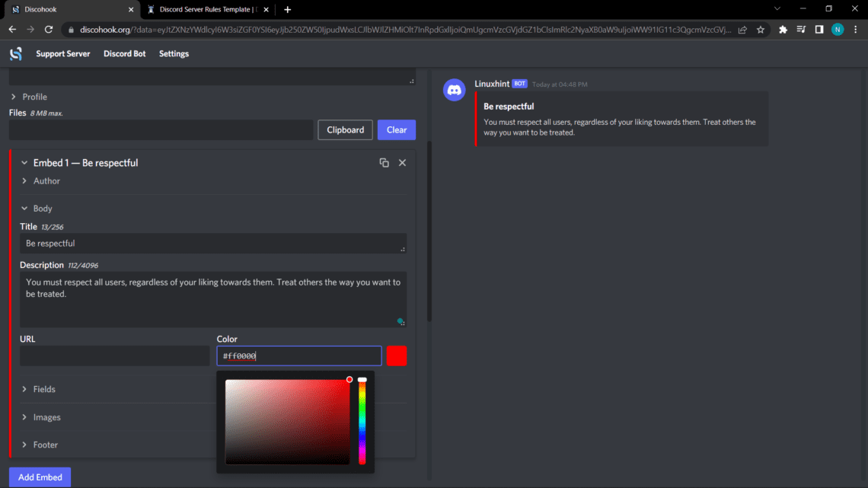Close the Discord Server Rules Template tab
This screenshot has height=488, width=868.
click(266, 9)
